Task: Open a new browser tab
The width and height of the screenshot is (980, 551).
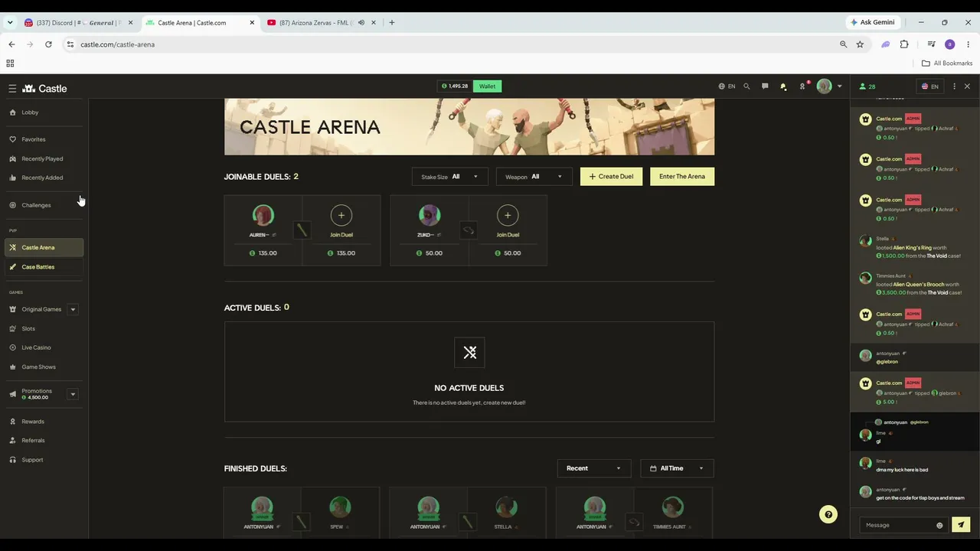Action: pos(391,23)
